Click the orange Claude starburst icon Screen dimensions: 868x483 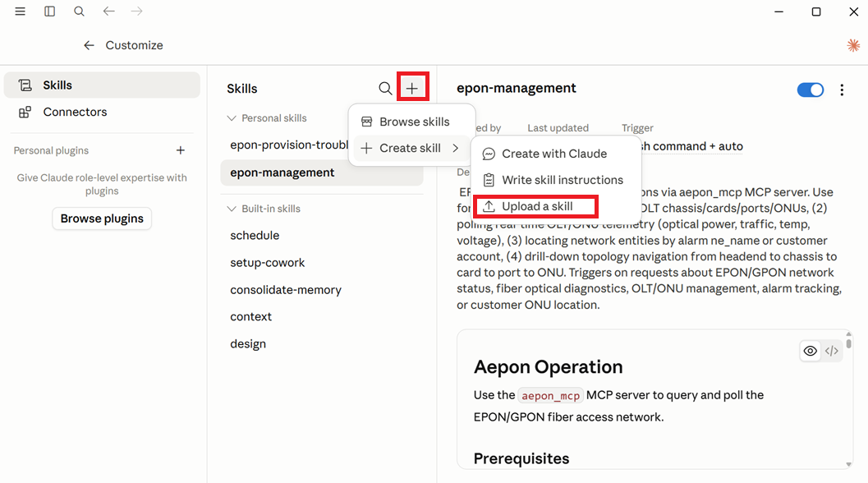tap(853, 45)
